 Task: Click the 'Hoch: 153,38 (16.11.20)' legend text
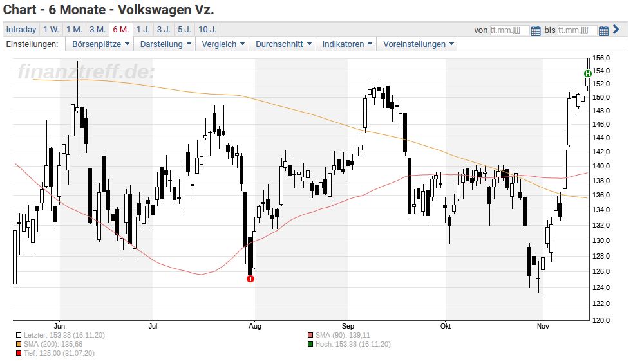tap(353, 344)
